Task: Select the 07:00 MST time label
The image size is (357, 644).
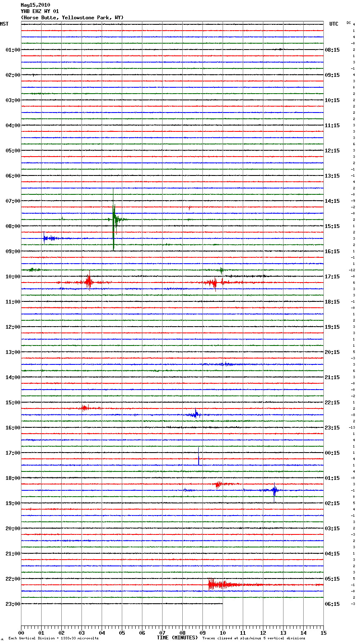Action: (13, 201)
